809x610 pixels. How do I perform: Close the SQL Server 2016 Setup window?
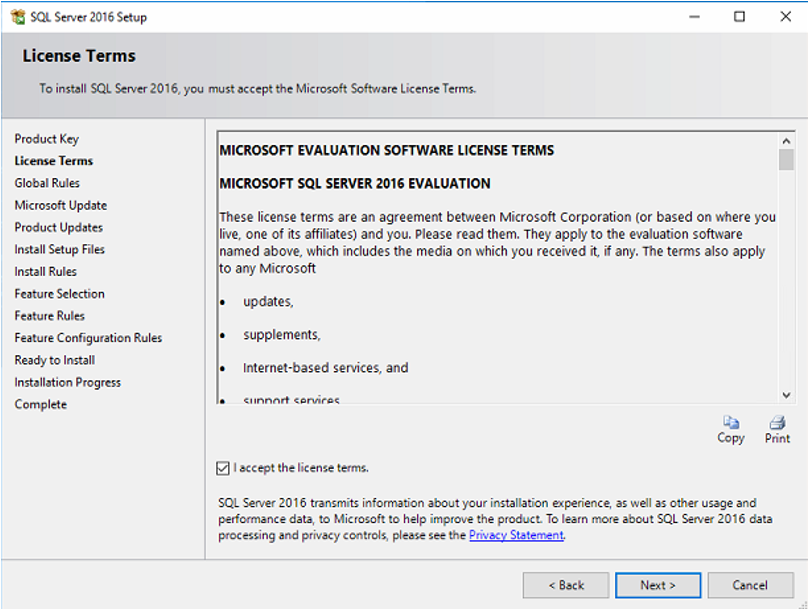pyautogui.click(x=785, y=17)
